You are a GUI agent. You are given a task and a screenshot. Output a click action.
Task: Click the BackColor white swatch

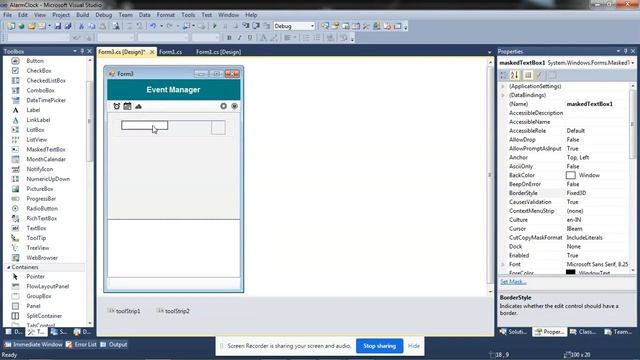(571, 175)
